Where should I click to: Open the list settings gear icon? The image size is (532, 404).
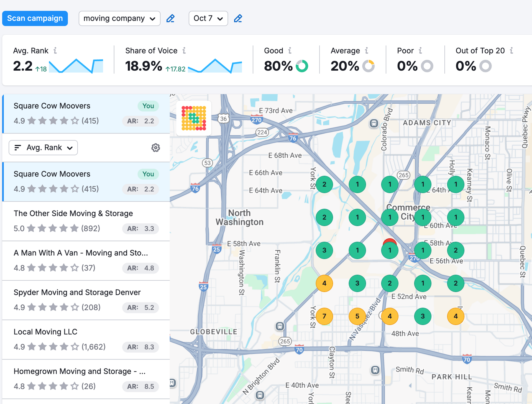point(155,148)
